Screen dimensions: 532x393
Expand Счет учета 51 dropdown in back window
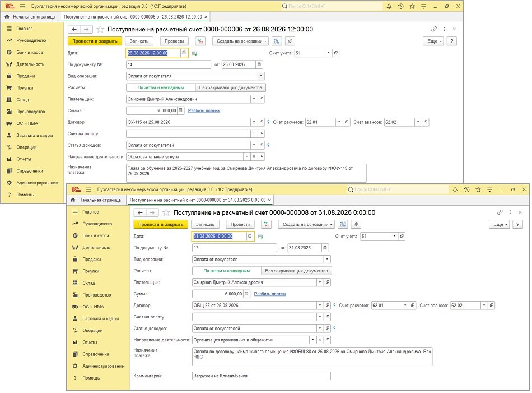[x=328, y=53]
